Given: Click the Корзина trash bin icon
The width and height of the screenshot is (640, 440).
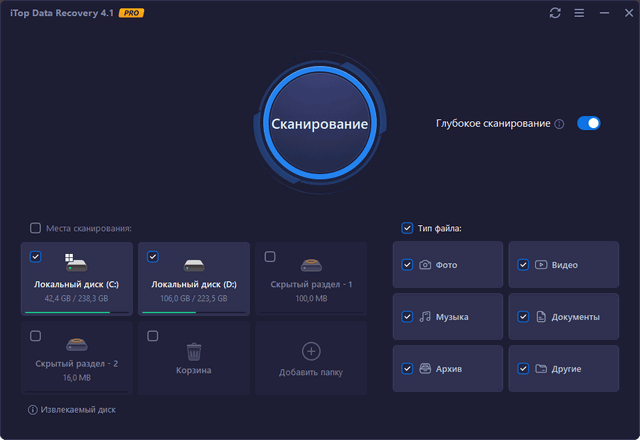Looking at the screenshot, I should tap(194, 350).
